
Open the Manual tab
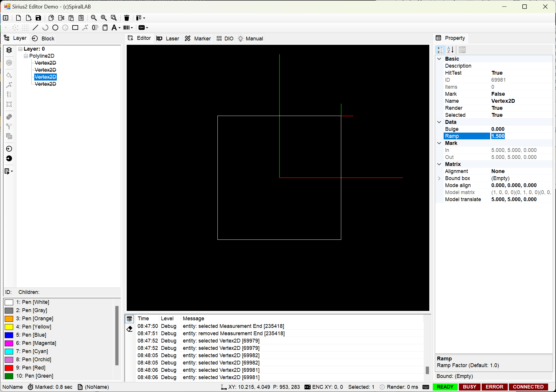250,39
